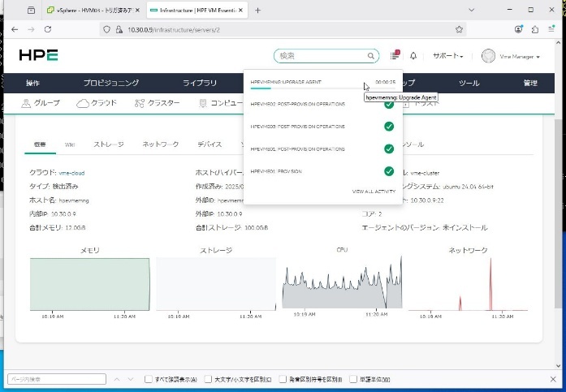Open the Vme Manager user dropdown
Screen dimensions: 566x392
click(512, 56)
